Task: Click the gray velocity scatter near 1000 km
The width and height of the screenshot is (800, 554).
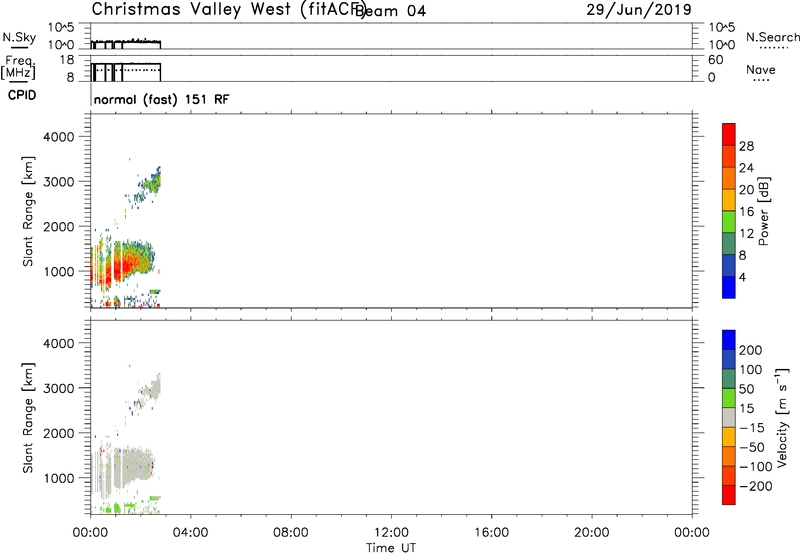Action: (130, 467)
